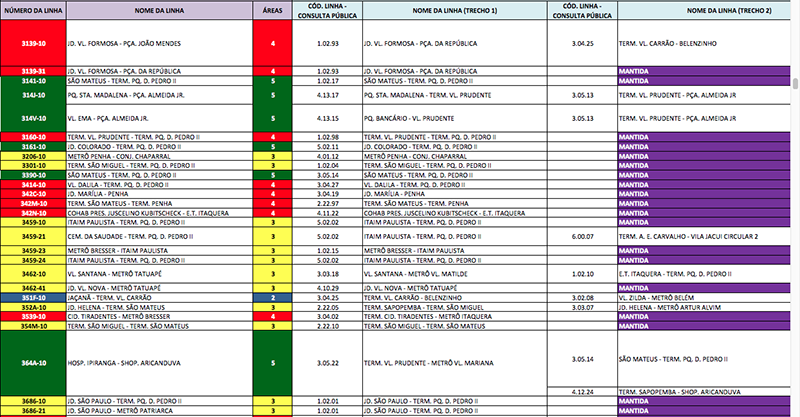Select the purple NOME DA LINHA header cell

[x=159, y=10]
